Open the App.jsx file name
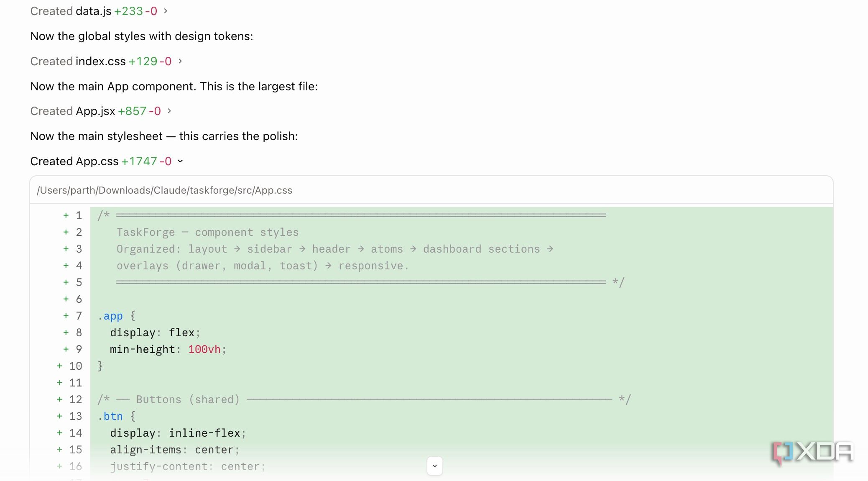The height and width of the screenshot is (481, 868). click(95, 111)
